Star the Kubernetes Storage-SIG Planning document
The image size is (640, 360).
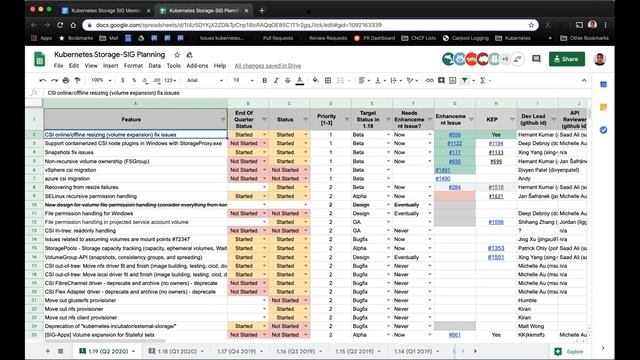[x=177, y=55]
